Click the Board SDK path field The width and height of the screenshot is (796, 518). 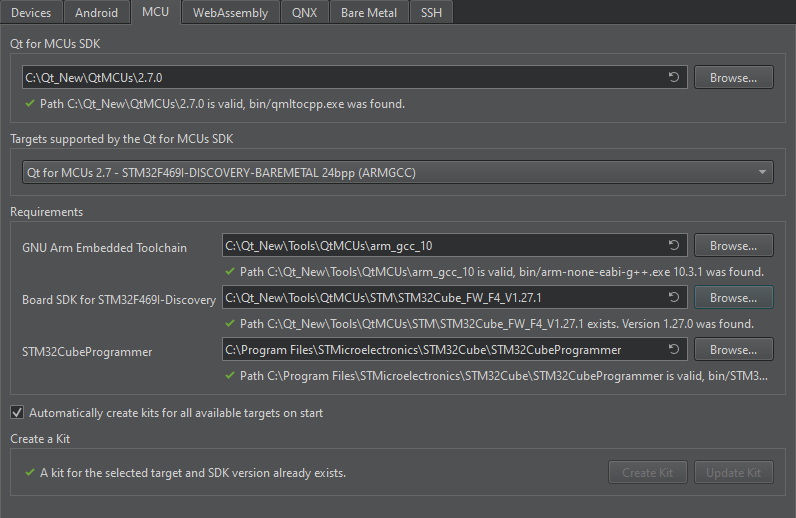point(440,298)
